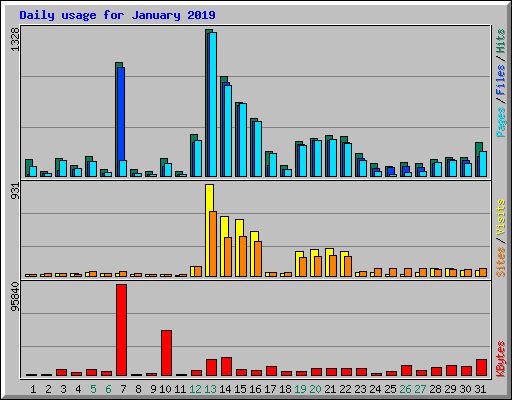Screen dimensions: 512x400
Task: Click the orange Sites bar for day 20
Action: tap(318, 266)
